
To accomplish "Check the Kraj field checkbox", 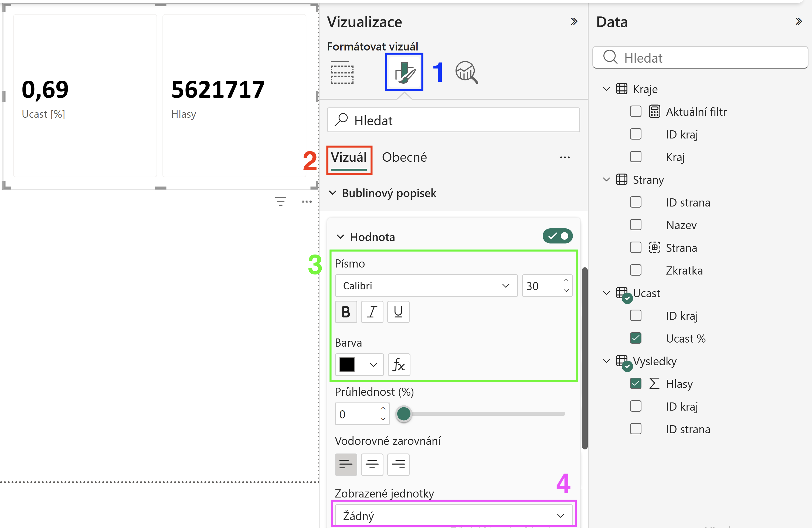I will (x=636, y=157).
